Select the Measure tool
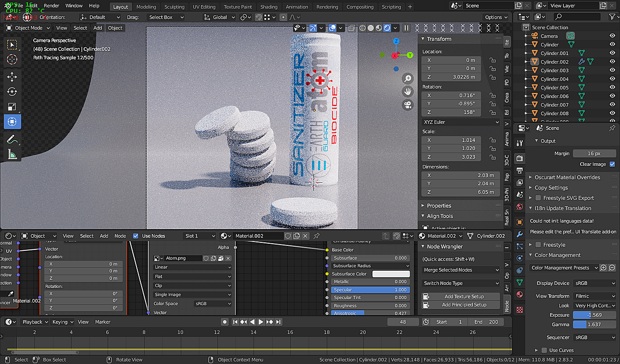Viewport: 620px width, 364px height. (x=12, y=154)
